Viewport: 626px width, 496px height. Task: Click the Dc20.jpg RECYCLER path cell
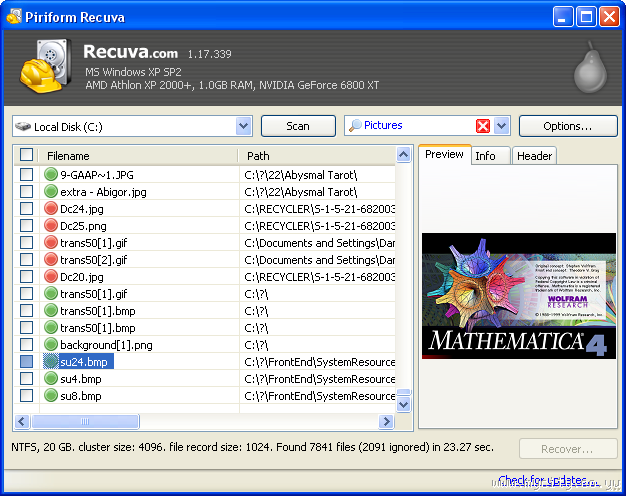pyautogui.click(x=319, y=277)
